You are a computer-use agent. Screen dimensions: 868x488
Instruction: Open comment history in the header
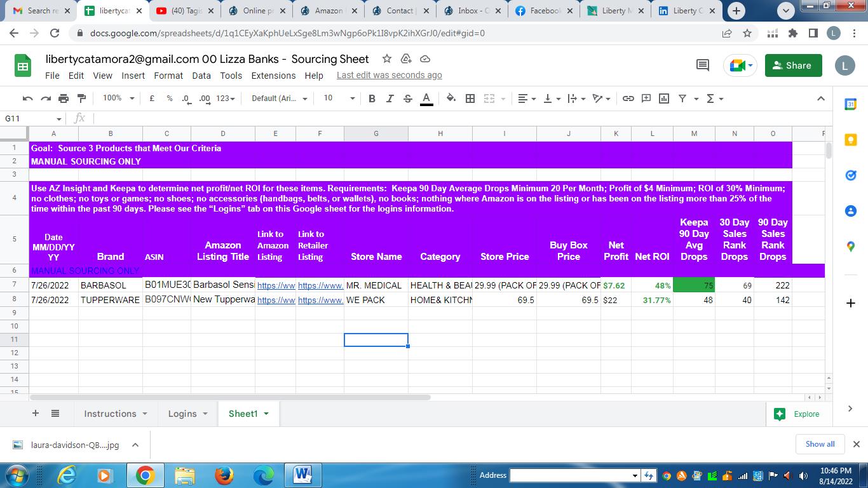click(703, 65)
